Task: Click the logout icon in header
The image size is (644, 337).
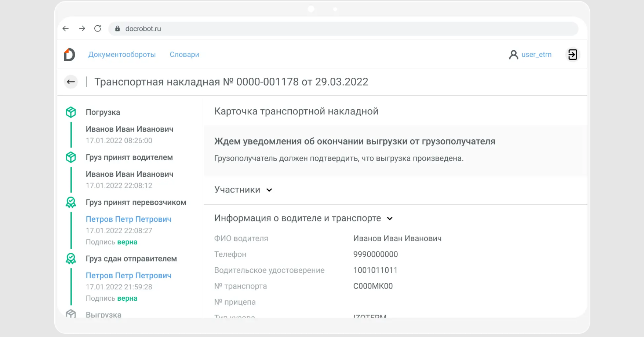Action: click(x=572, y=55)
